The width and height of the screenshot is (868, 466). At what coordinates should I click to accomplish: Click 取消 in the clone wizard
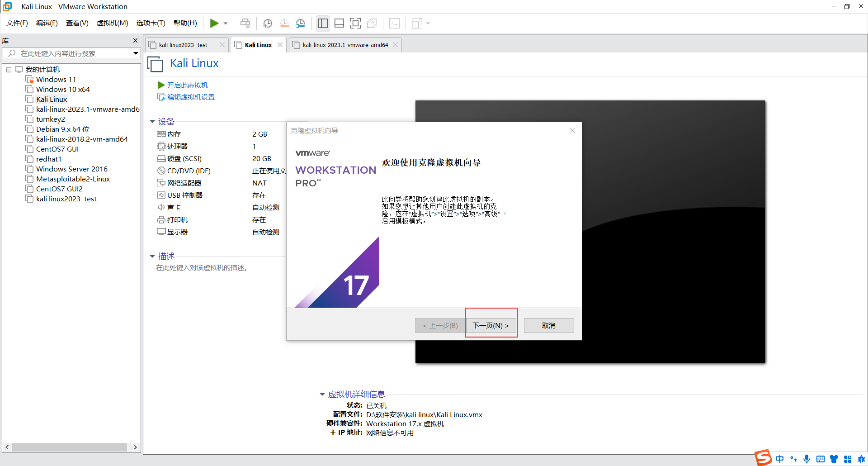(x=549, y=325)
